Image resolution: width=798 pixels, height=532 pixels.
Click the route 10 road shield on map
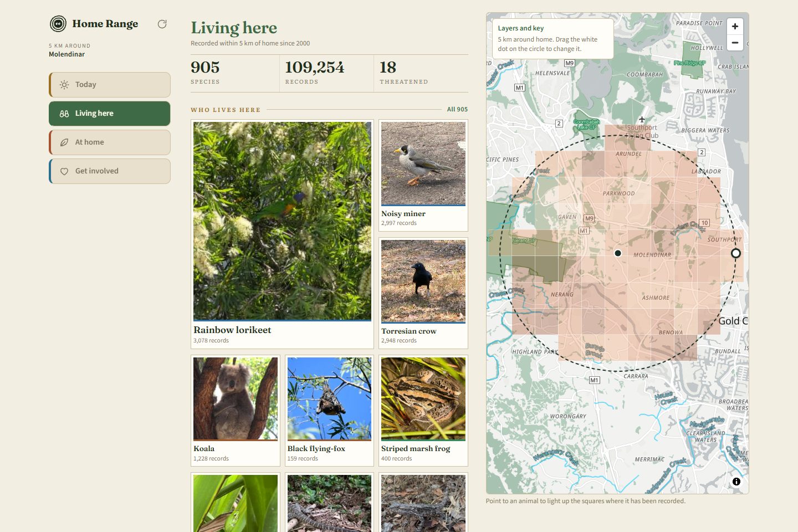coord(704,223)
